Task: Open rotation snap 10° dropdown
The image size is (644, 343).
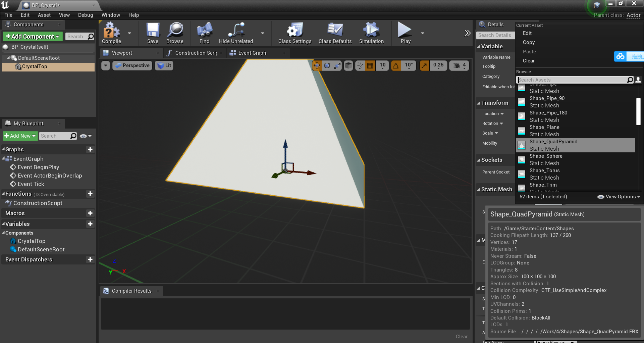Action: point(409,65)
